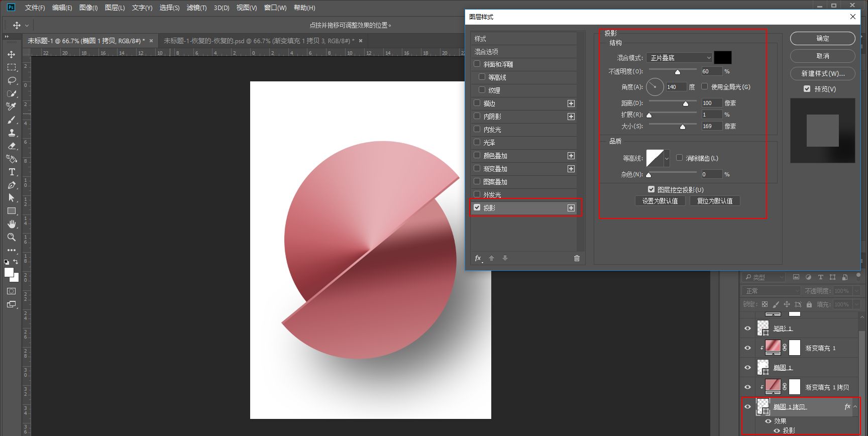Image resolution: width=868 pixels, height=436 pixels.
Task: Select the Quick Selection tool
Action: (12, 93)
